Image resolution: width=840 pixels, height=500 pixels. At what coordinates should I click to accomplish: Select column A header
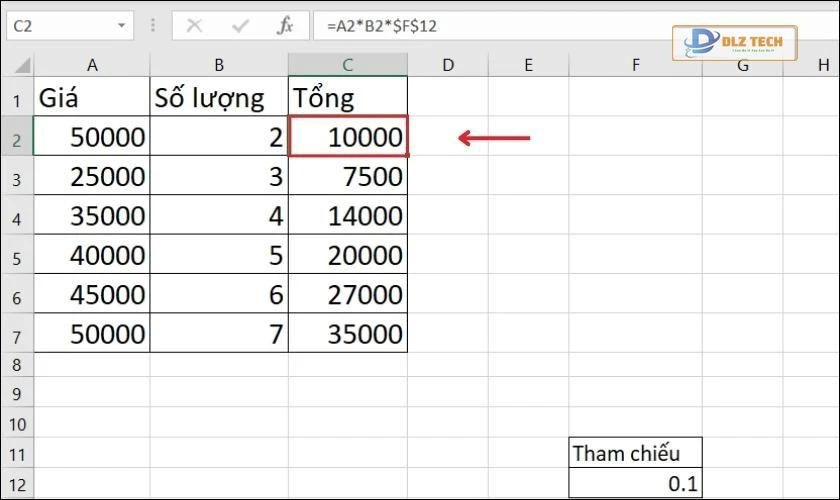(92, 66)
